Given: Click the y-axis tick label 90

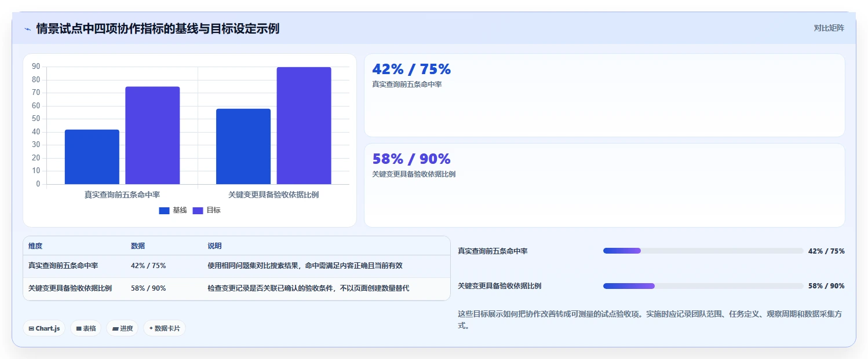Looking at the screenshot, I should tap(36, 67).
